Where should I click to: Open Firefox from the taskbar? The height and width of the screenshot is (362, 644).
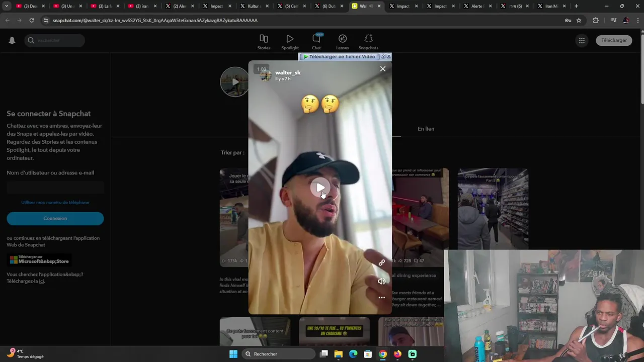[x=397, y=354]
